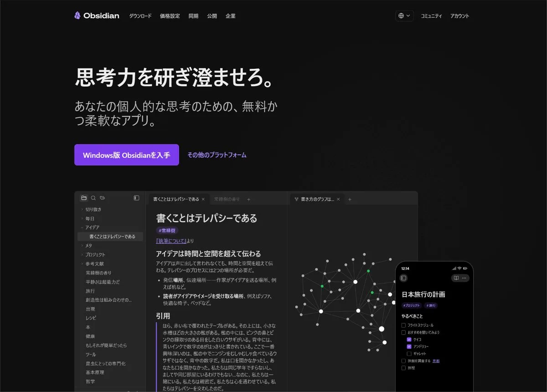This screenshot has height=392, width=547.
Task: Check the 旅程 checkbox
Action: pos(403,368)
